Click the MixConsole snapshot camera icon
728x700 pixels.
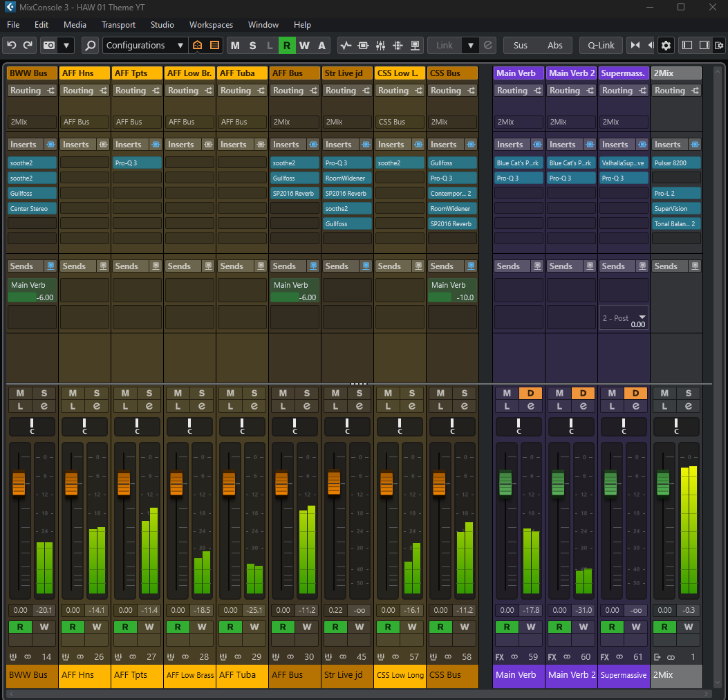pyautogui.click(x=49, y=45)
